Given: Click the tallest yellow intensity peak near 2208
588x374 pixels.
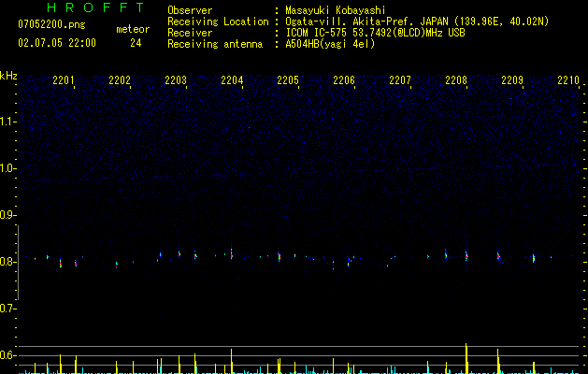Looking at the screenshot, I should point(466,358).
